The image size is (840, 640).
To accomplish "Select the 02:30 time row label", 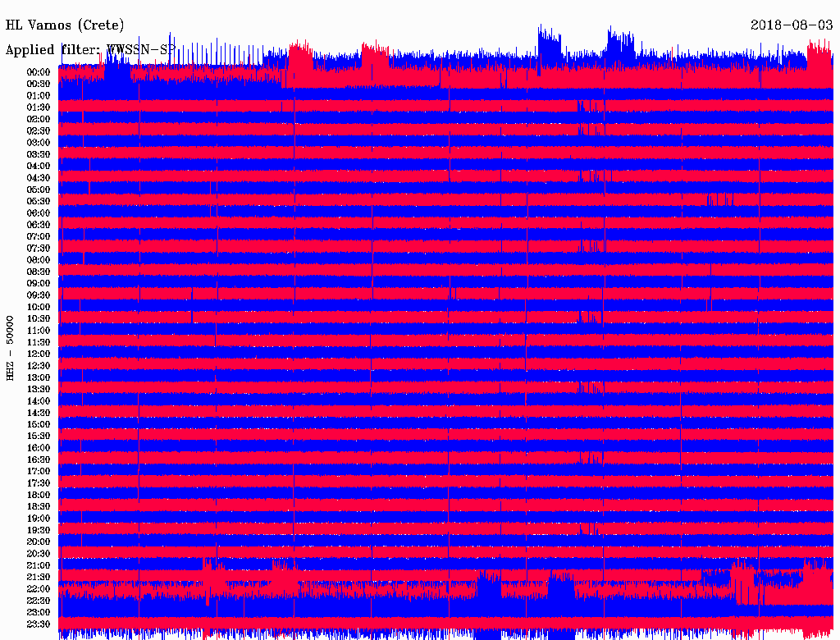I will point(39,130).
